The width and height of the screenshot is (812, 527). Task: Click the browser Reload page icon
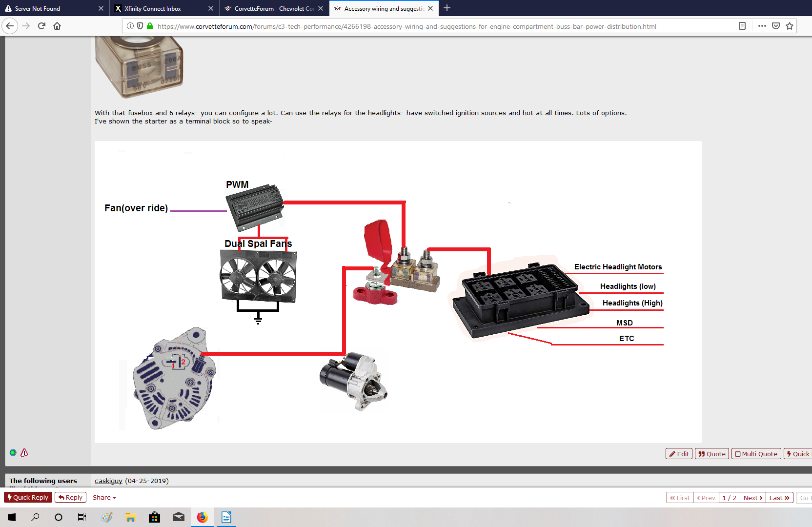41,26
